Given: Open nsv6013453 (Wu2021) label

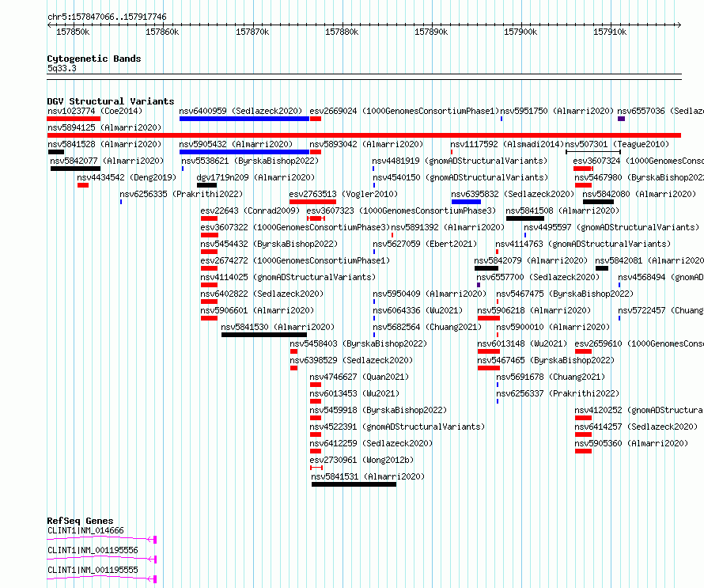Looking at the screenshot, I should click(354, 393).
